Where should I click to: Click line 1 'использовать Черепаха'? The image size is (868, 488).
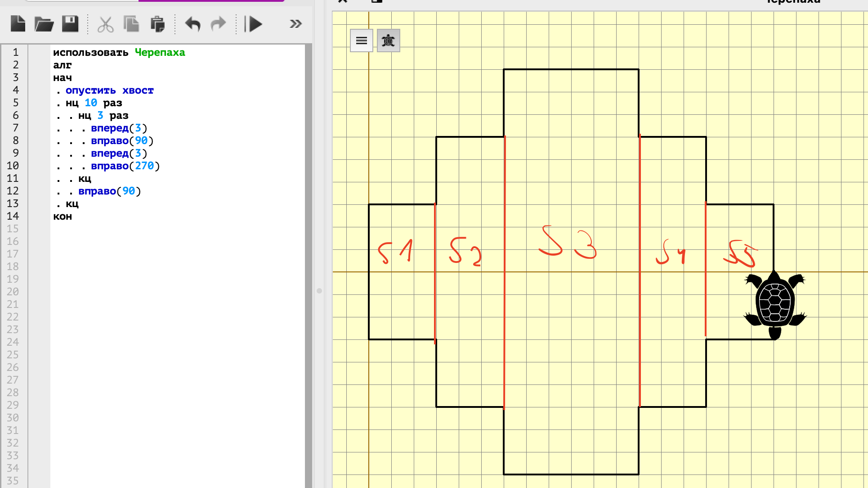tap(119, 52)
